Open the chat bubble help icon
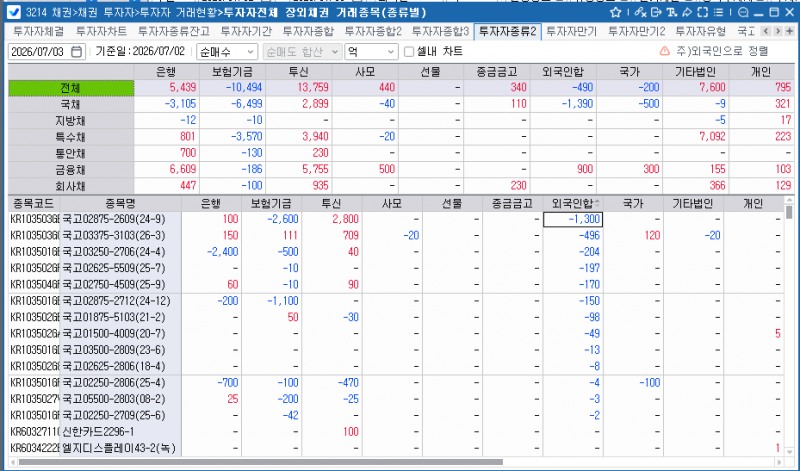This screenshot has height=471, width=800. point(743,12)
